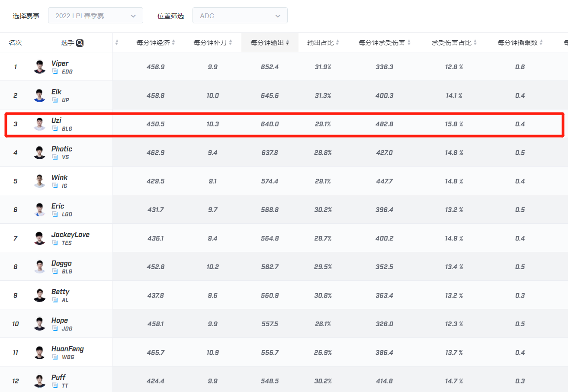Viewport: 568px width, 392px height.
Task: Select Eric's 568.8 damage value
Action: pos(270,210)
